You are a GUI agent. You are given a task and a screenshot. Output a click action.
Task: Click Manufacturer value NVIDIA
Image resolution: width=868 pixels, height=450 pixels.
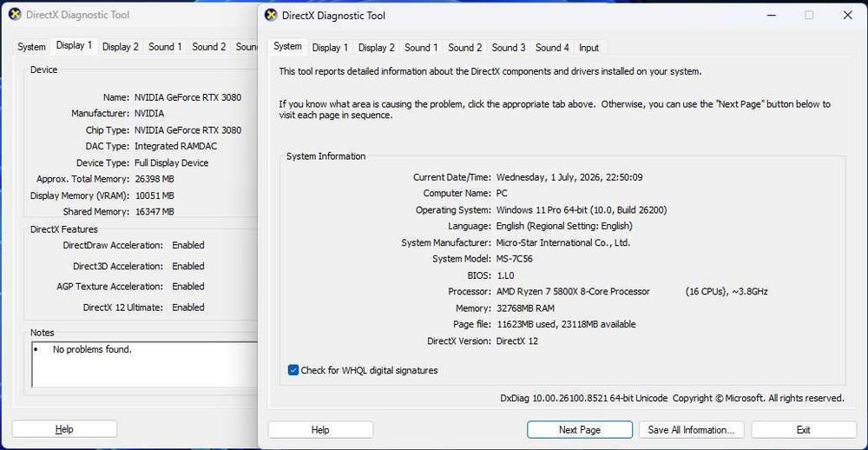click(x=149, y=114)
